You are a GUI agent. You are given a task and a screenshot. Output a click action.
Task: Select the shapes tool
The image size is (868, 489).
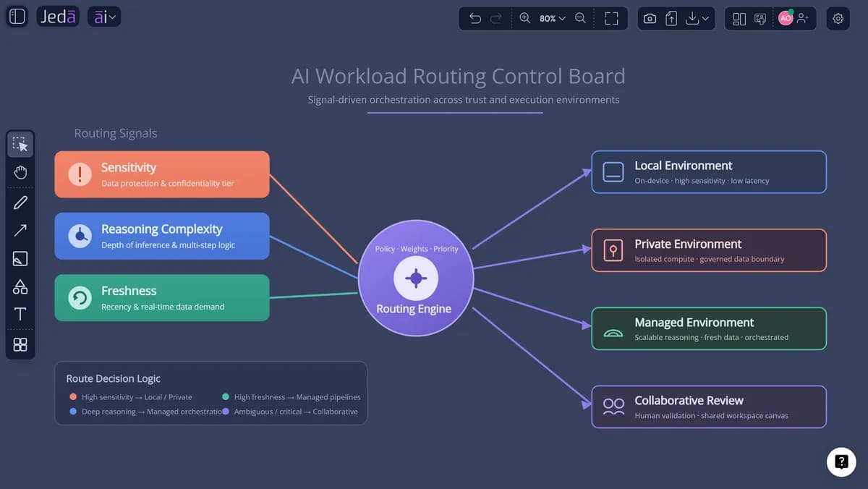[x=20, y=286]
